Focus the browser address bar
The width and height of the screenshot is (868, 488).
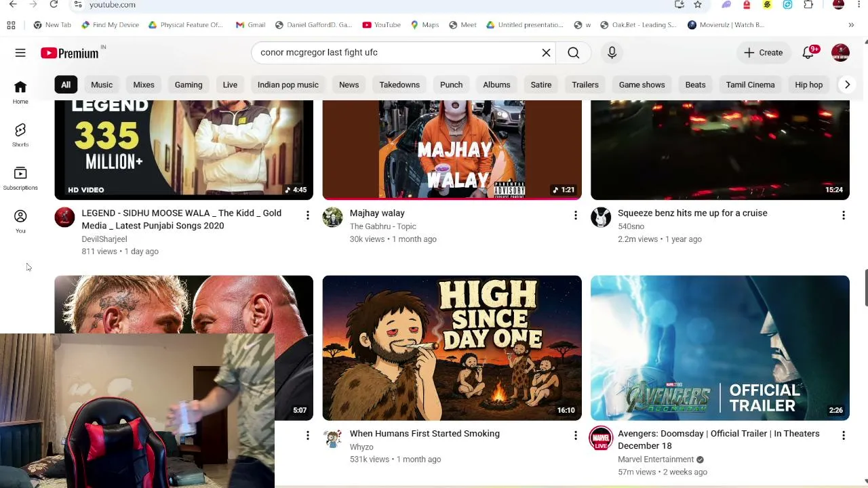(373, 5)
